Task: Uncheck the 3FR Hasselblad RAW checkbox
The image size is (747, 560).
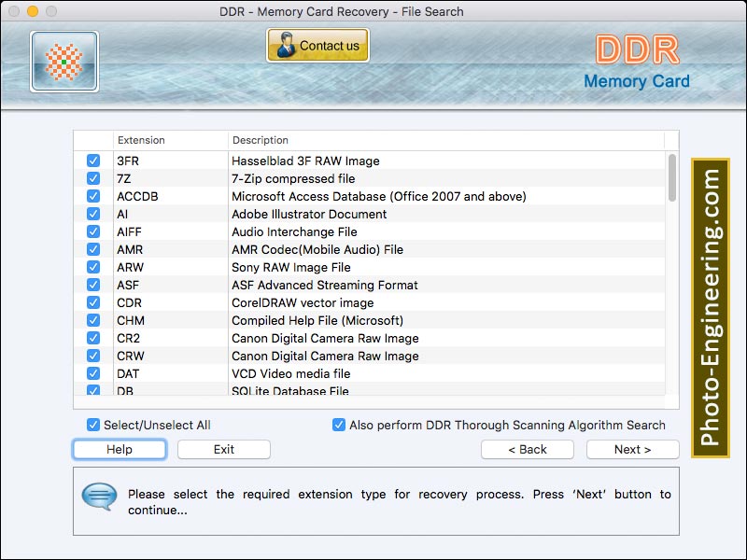Action: point(92,161)
